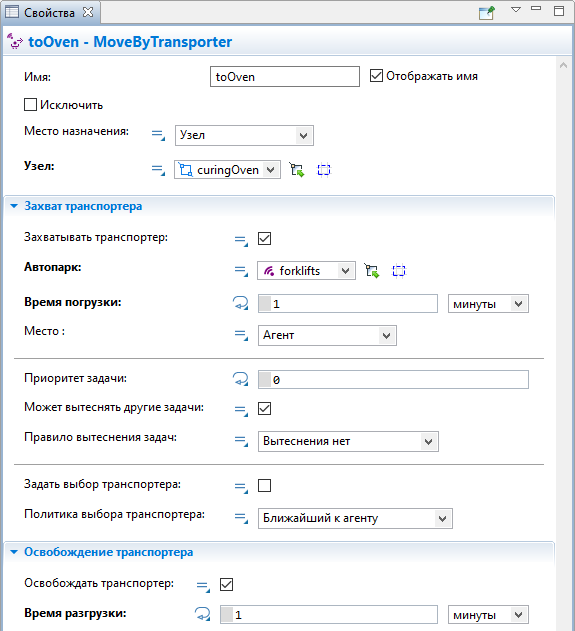The image size is (575, 631).
Task: Show forklifts fleet in editor (dashed square icon)
Action: 399,270
